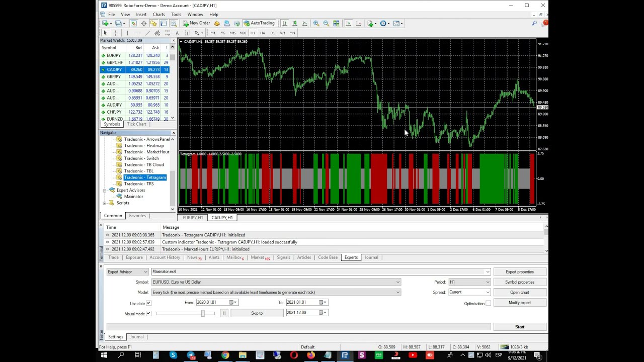Toggle the AutoTrading button
The image size is (644, 362).
click(259, 23)
